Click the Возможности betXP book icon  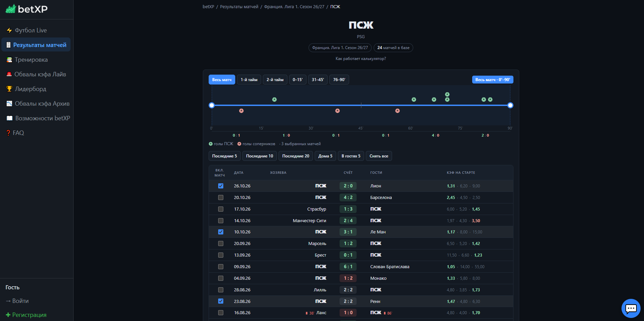point(10,118)
